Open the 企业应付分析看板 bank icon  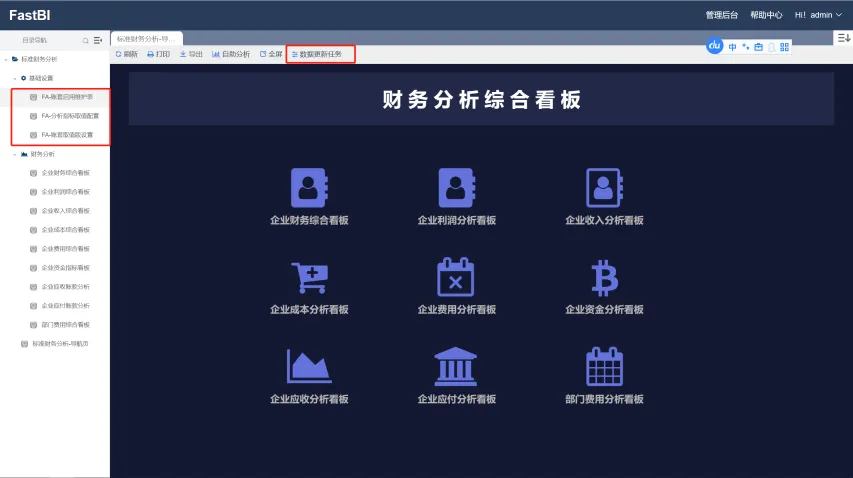pyautogui.click(x=456, y=366)
